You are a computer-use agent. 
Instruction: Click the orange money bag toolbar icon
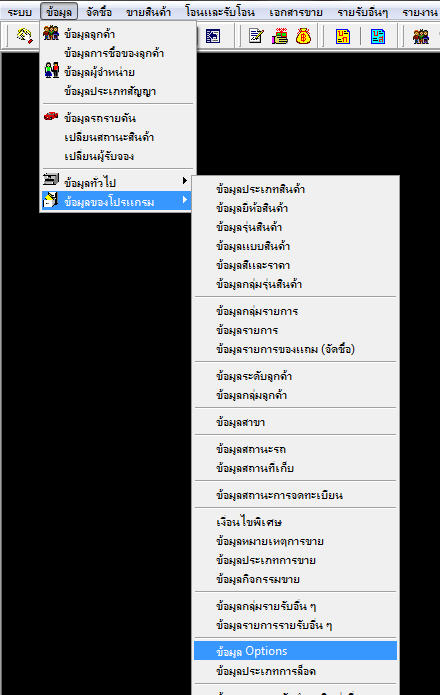pyautogui.click(x=303, y=36)
